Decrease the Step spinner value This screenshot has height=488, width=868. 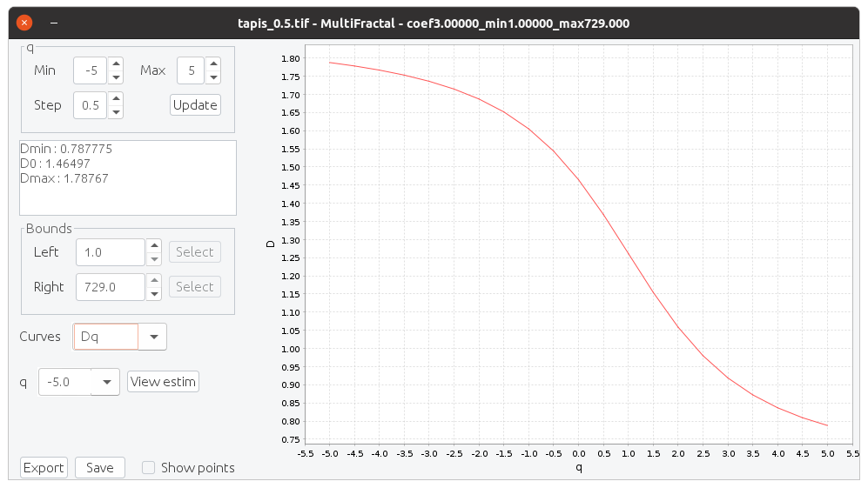(115, 111)
